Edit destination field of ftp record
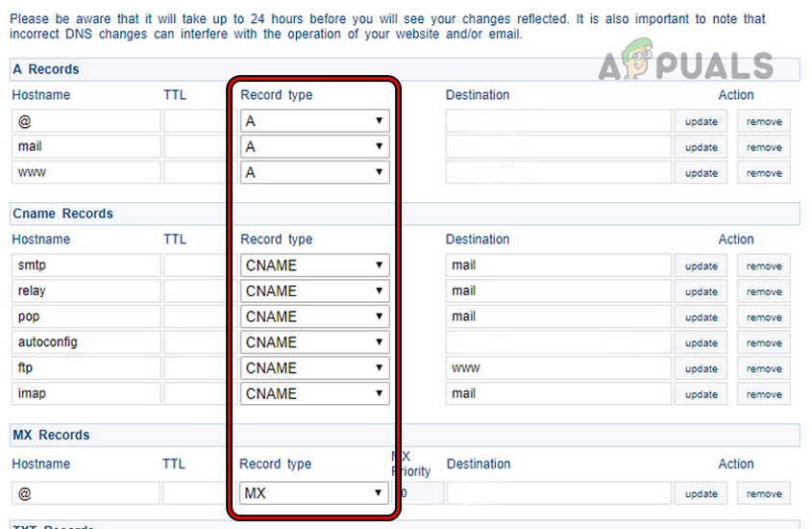This screenshot has width=812, height=529. pyautogui.click(x=558, y=368)
